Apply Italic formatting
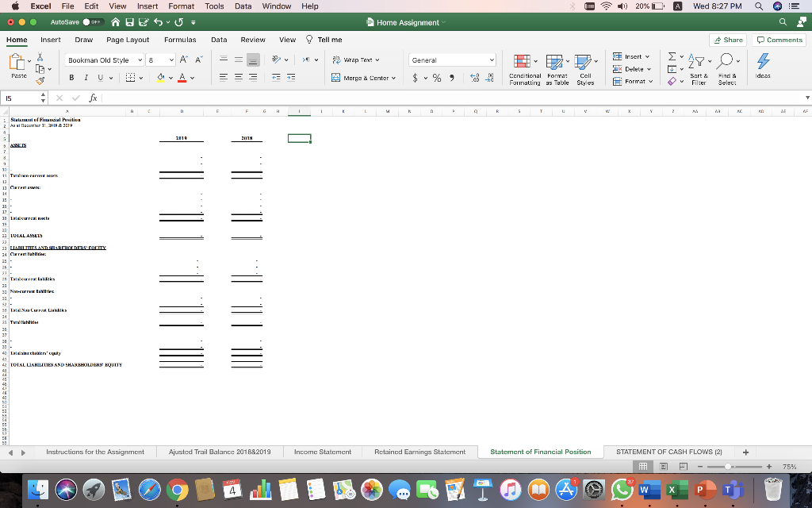 86,78
